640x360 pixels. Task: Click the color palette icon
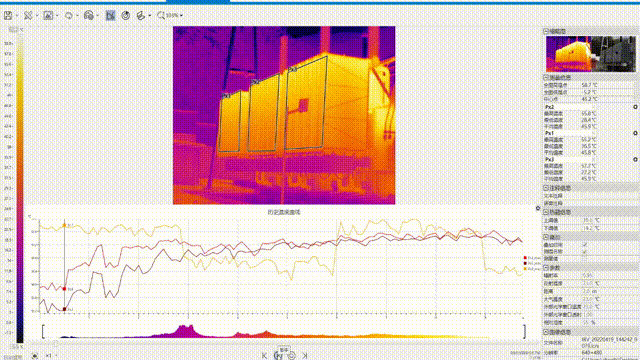pyautogui.click(x=89, y=16)
